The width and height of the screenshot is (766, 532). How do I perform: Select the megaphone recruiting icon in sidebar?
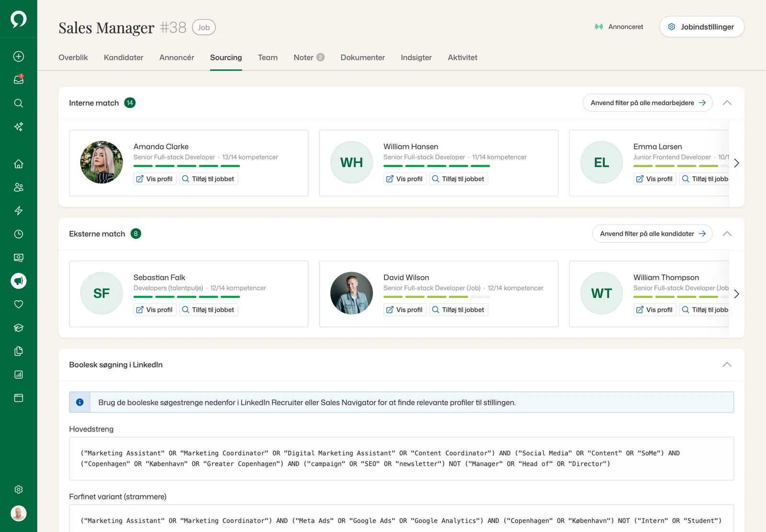click(19, 281)
